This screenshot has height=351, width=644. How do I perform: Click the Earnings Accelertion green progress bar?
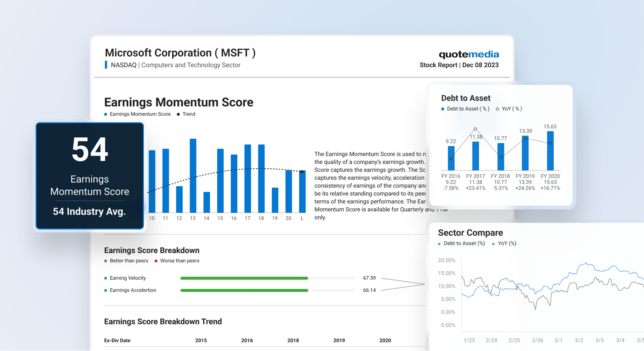tap(244, 290)
